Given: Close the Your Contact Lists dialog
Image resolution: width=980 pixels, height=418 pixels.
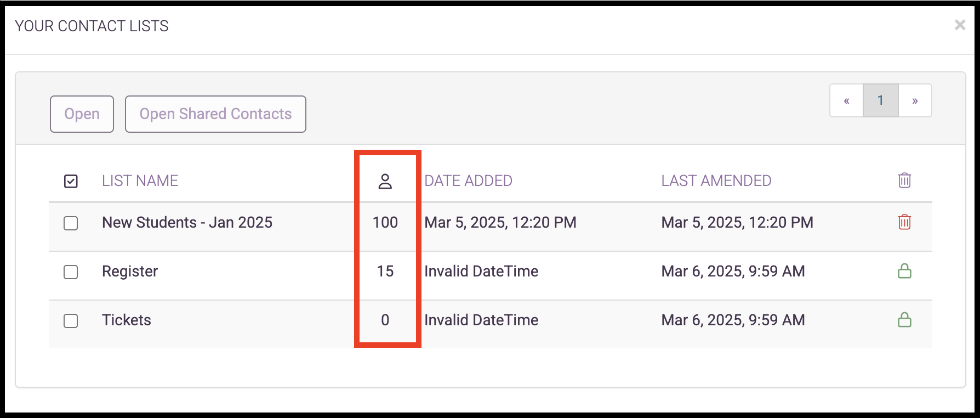Looking at the screenshot, I should (960, 25).
